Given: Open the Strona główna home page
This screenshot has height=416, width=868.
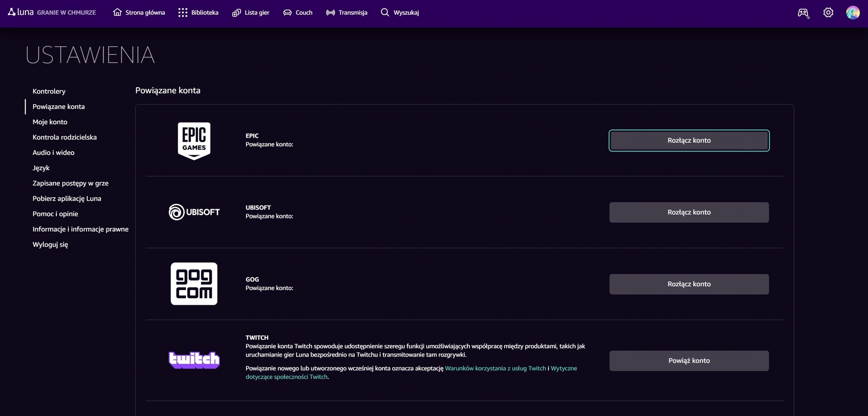Looking at the screenshot, I should pyautogui.click(x=139, y=13).
